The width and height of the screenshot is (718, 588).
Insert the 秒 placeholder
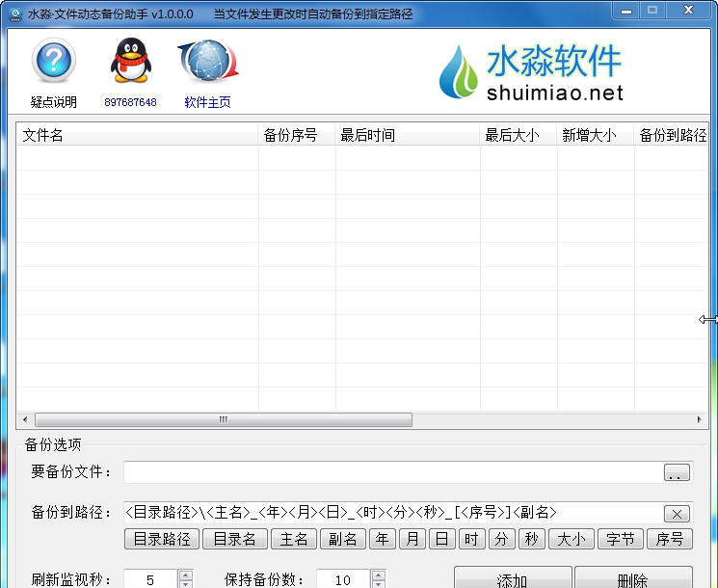point(532,539)
